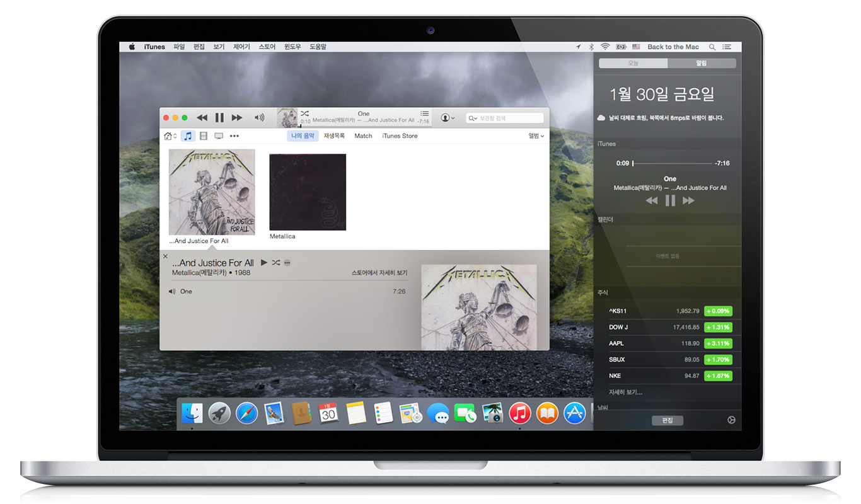861x504 pixels.
Task: Open the Apple menu
Action: coord(132,47)
